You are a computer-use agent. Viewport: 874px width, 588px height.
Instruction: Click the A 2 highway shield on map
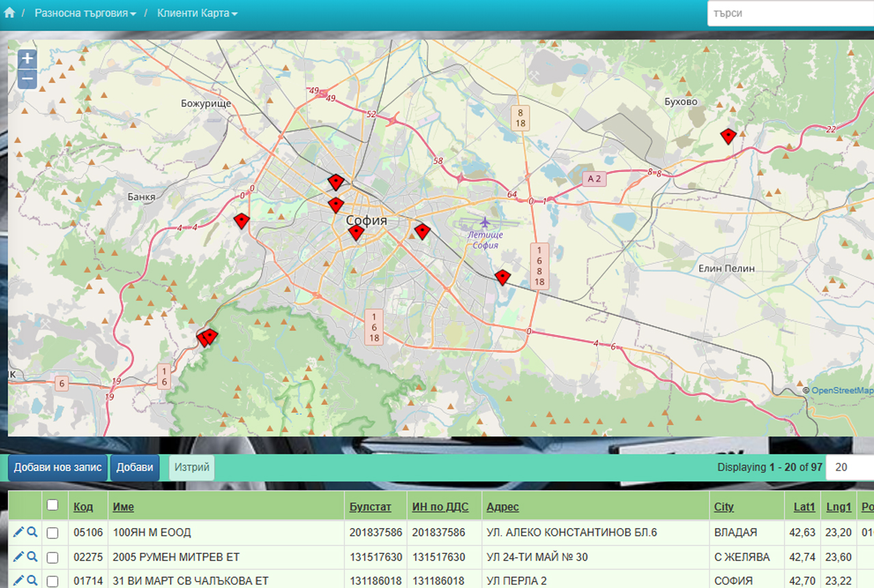tap(594, 179)
